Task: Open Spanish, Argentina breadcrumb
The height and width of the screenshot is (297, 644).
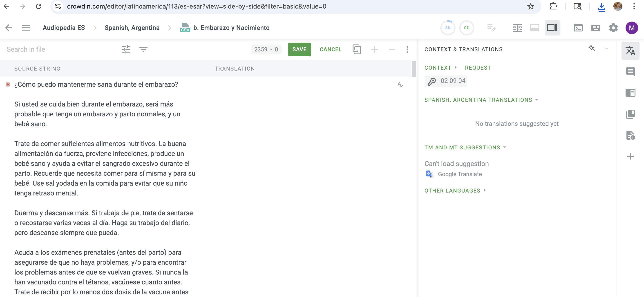Action: (132, 28)
